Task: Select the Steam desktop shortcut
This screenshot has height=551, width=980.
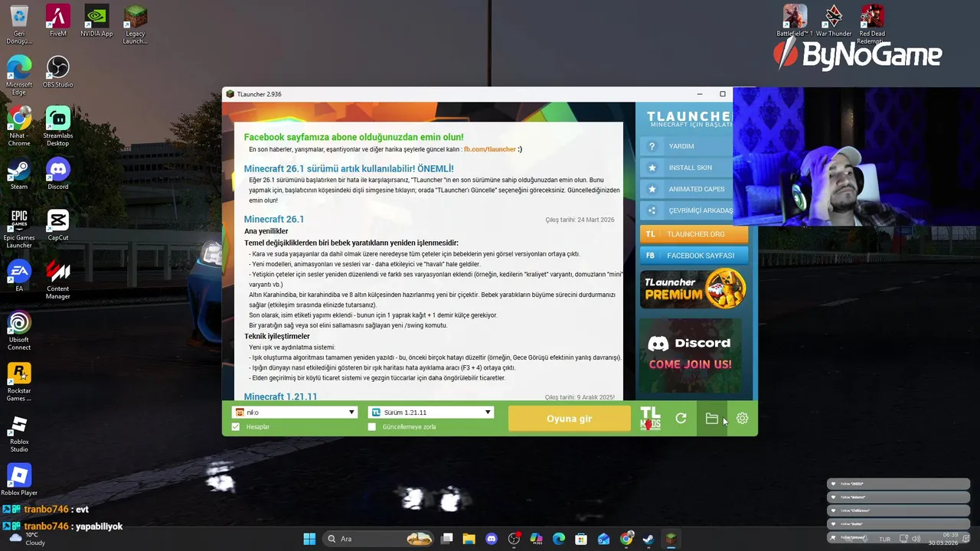Action: click(x=19, y=174)
